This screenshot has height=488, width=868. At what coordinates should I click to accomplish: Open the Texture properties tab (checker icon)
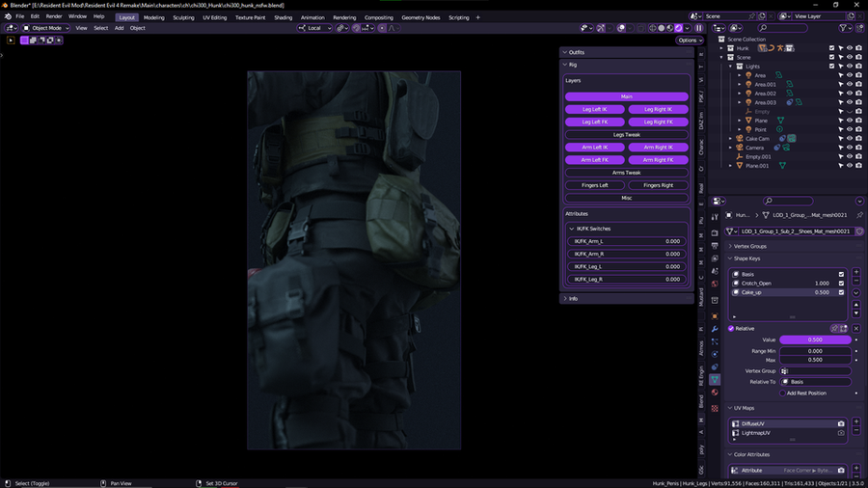click(715, 408)
